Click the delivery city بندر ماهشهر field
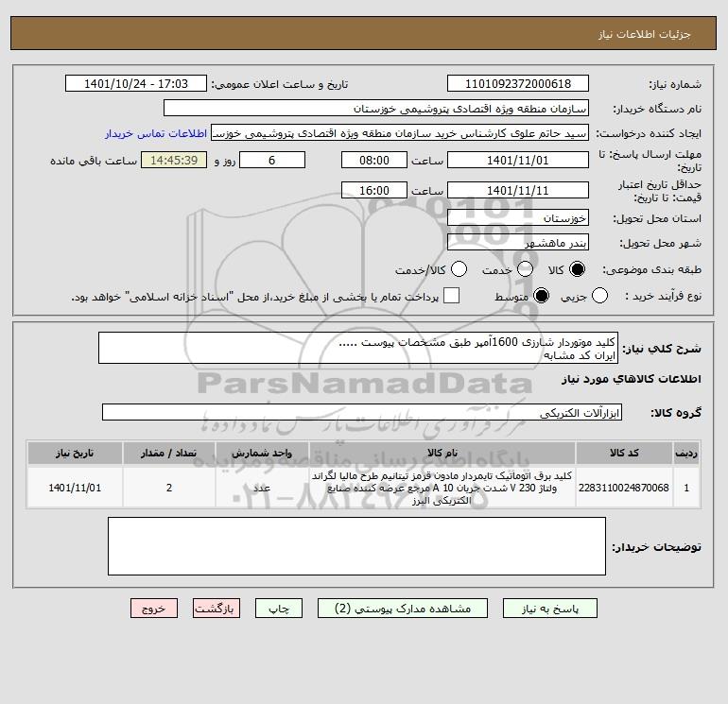The width and height of the screenshot is (728, 704). 518,242
